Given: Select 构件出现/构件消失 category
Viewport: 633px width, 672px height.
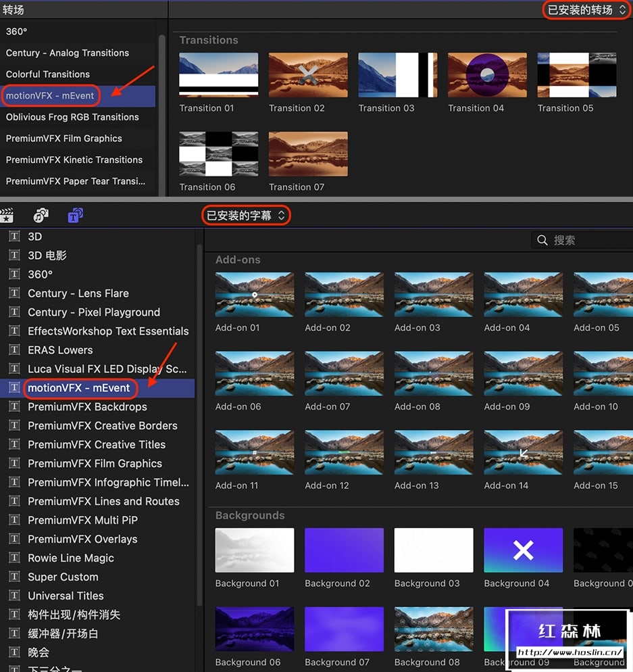Looking at the screenshot, I should tap(98, 615).
